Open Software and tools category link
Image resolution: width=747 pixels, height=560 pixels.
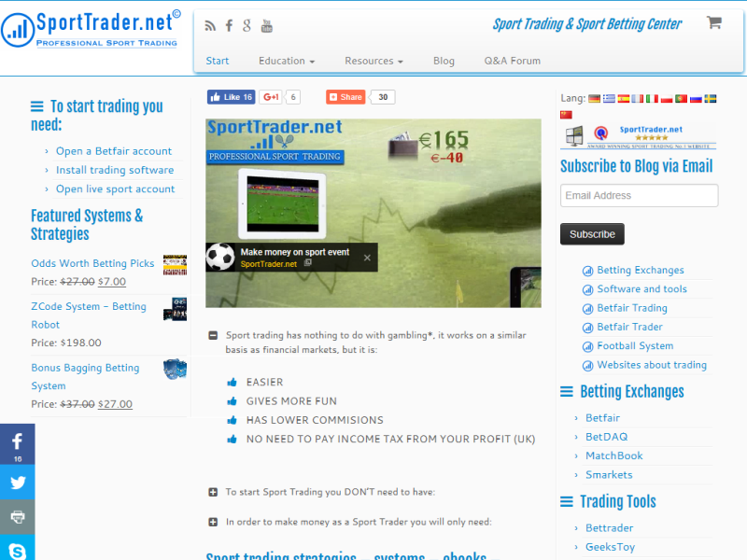(641, 289)
